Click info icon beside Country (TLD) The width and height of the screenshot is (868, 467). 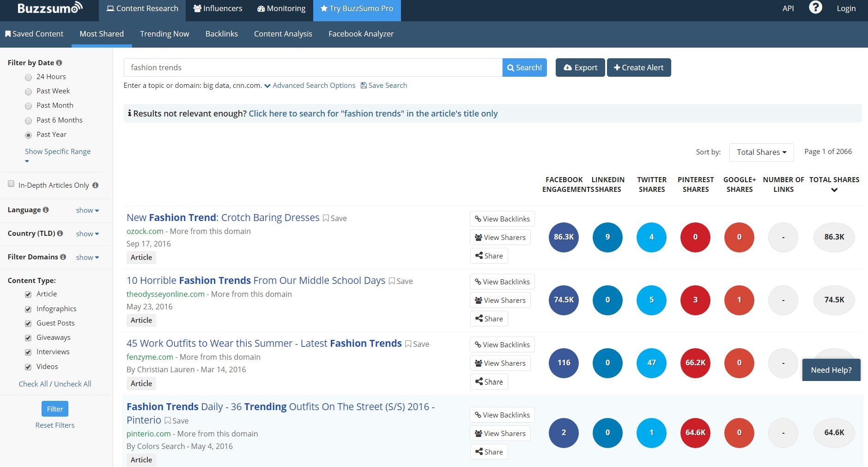[x=60, y=233]
